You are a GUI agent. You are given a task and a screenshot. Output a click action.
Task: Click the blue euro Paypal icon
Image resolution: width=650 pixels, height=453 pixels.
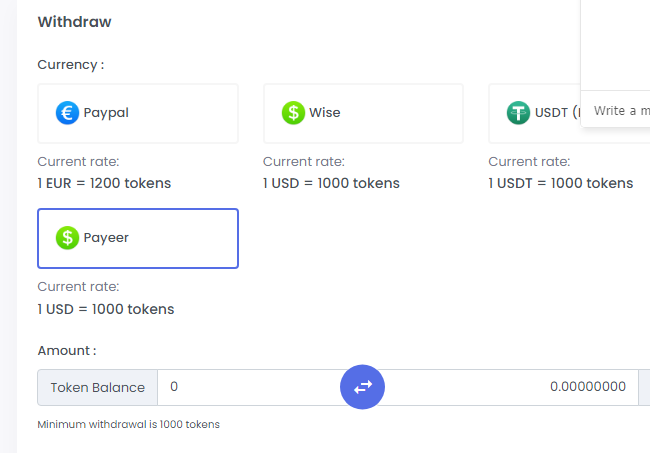point(67,113)
